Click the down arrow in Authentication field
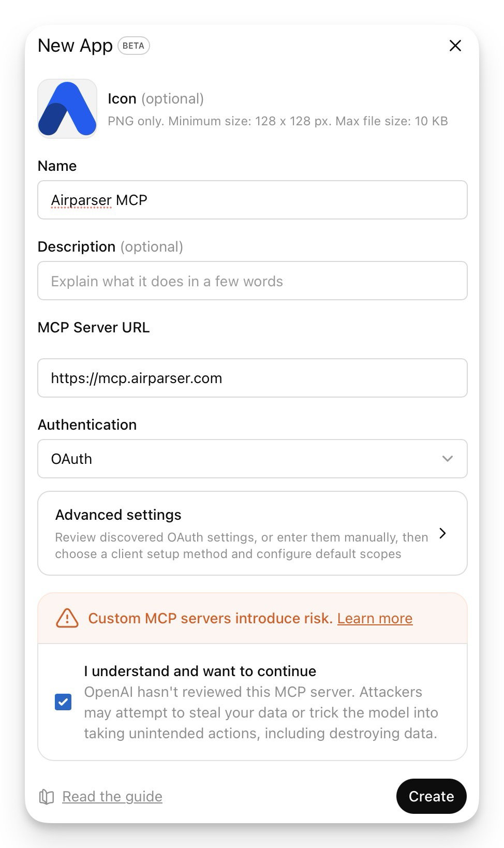The width and height of the screenshot is (504, 848). [448, 459]
